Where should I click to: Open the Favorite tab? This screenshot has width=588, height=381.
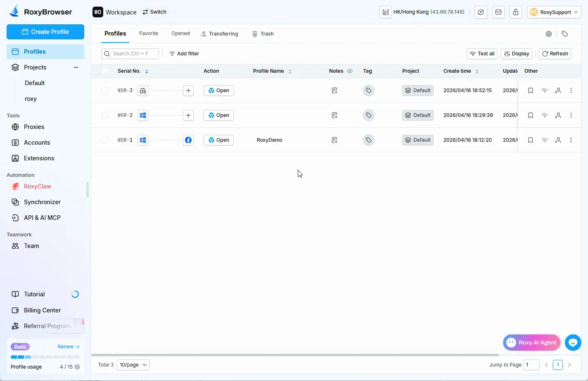(149, 33)
